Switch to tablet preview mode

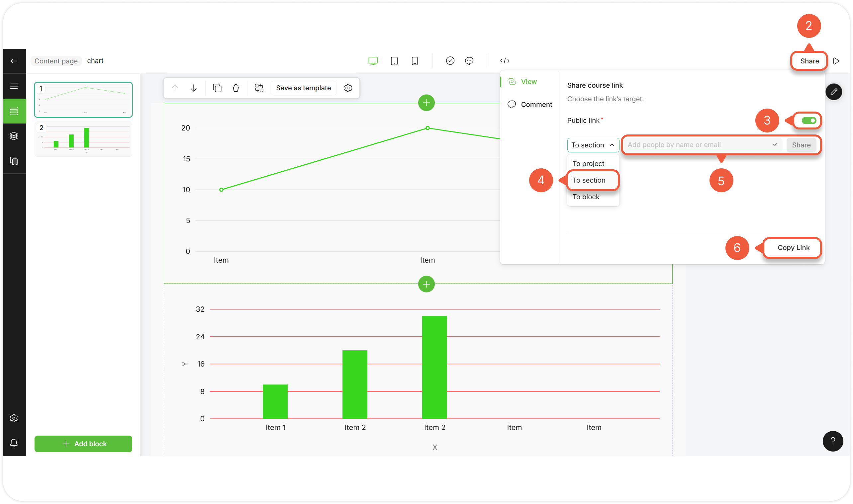[394, 61]
